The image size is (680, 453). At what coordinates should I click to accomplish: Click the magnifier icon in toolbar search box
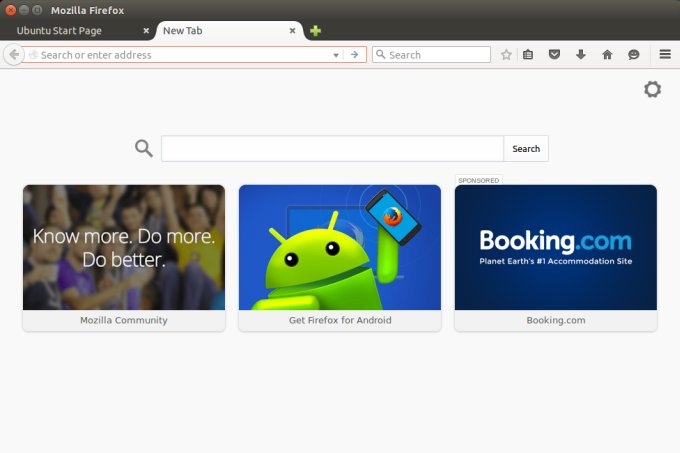pos(380,54)
